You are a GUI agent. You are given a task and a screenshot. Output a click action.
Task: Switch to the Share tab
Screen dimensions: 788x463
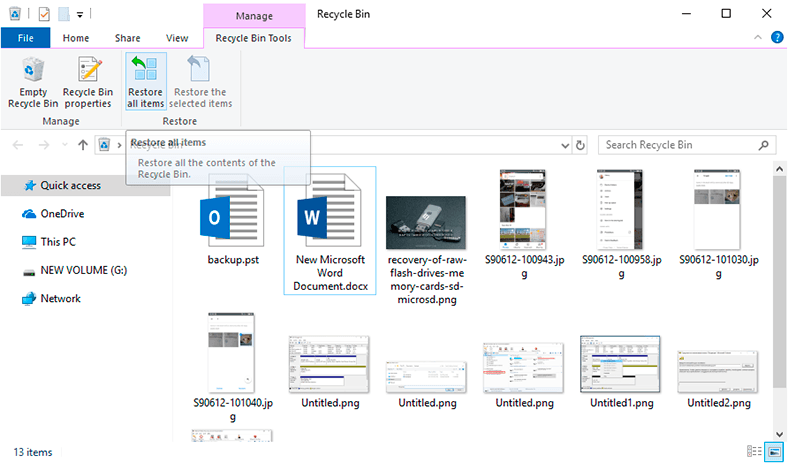[x=127, y=38]
